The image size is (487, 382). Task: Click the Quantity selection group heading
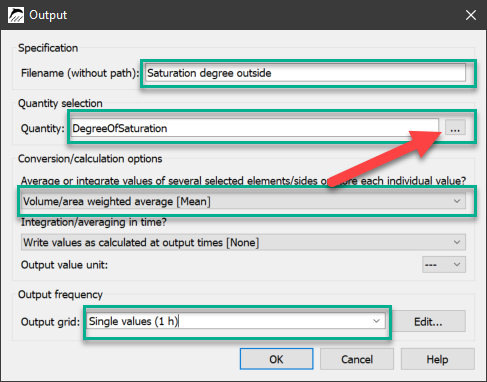(60, 103)
